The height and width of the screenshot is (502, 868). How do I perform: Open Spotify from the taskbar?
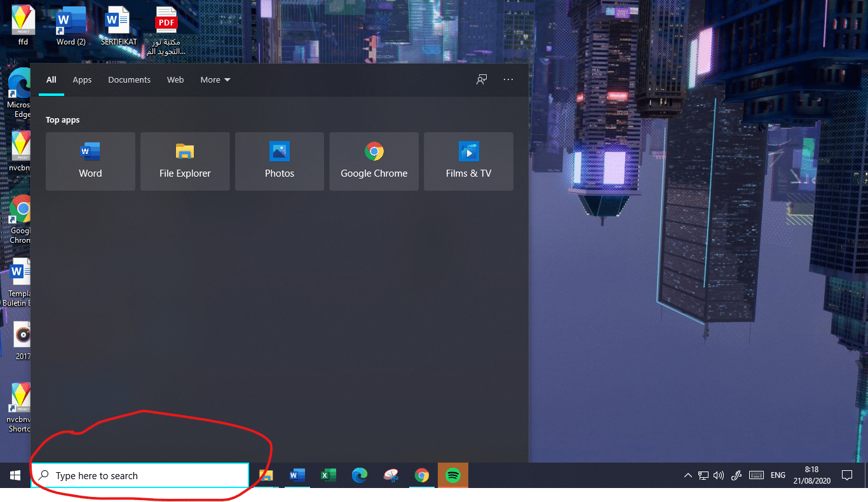453,475
